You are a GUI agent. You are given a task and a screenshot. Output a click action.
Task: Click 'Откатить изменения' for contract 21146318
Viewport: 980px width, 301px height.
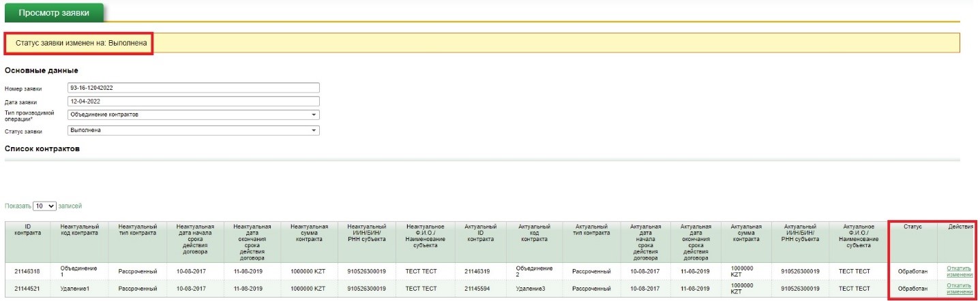coord(959,271)
